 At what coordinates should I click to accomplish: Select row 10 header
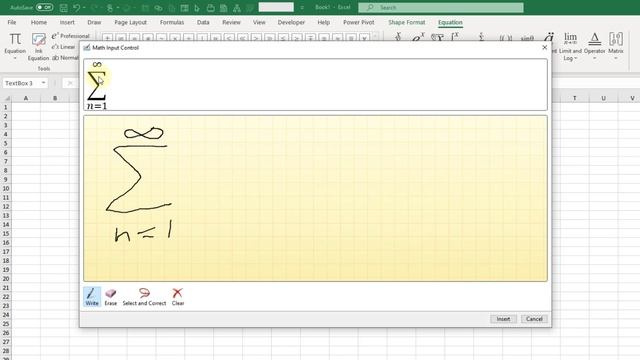coord(6,189)
